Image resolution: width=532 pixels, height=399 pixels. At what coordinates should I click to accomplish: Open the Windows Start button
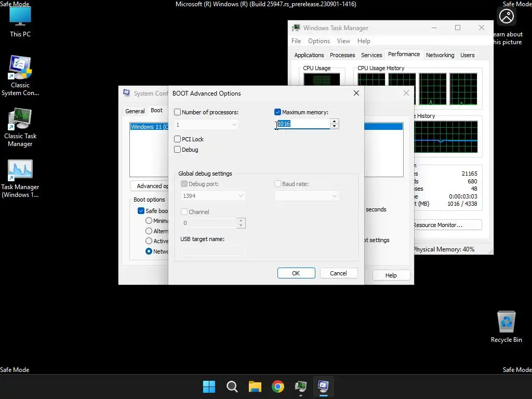[209, 387]
